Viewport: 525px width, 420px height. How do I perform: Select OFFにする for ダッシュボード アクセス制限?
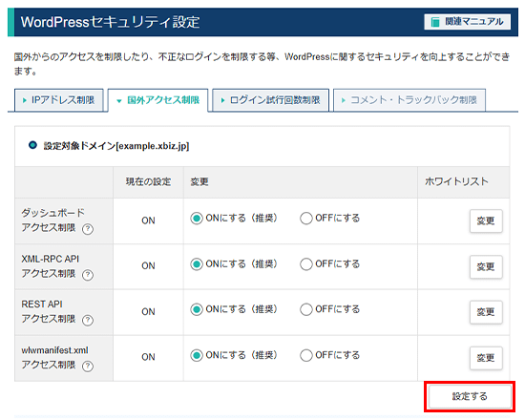pyautogui.click(x=306, y=219)
